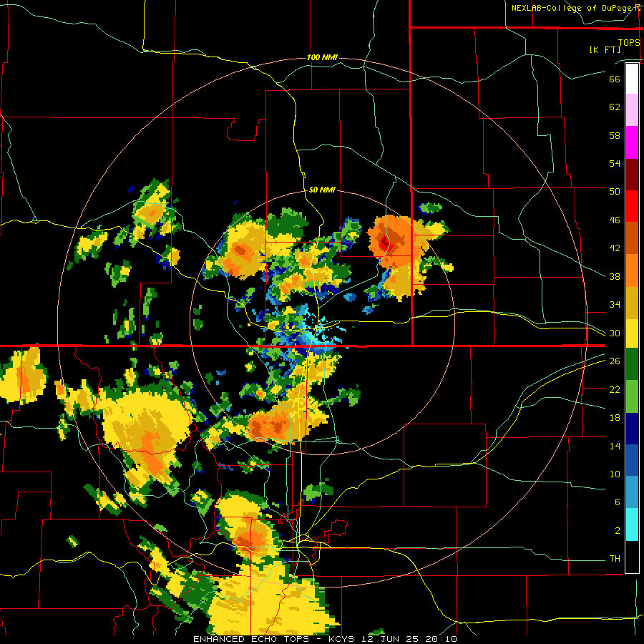Click the legend value 66
Screen dimensions: 644x644
[615, 79]
